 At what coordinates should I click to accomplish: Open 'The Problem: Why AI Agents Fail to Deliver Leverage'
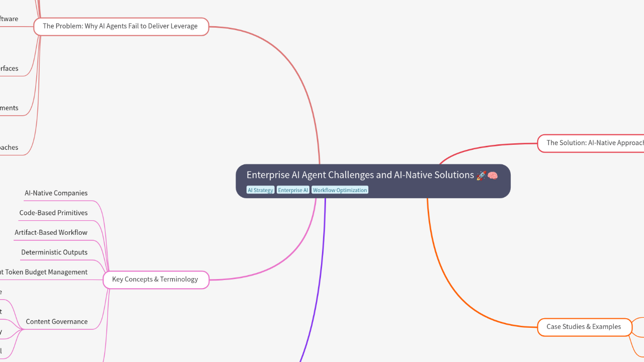(121, 26)
